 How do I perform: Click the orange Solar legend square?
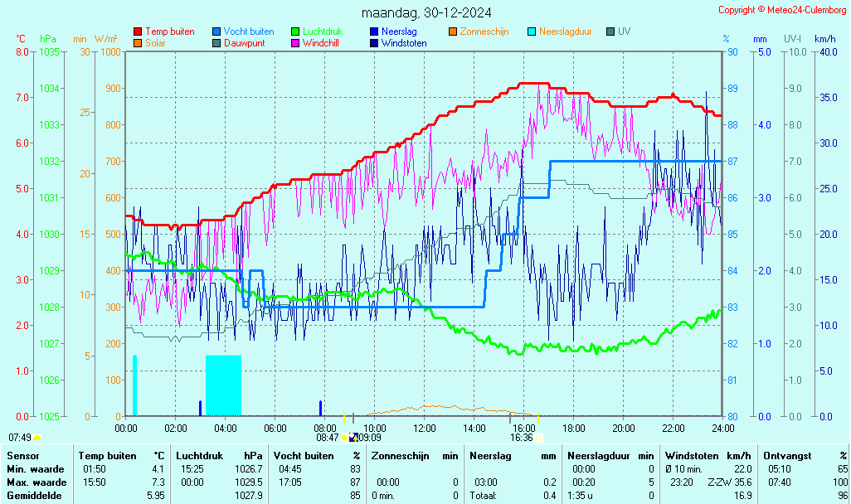pyautogui.click(x=138, y=43)
